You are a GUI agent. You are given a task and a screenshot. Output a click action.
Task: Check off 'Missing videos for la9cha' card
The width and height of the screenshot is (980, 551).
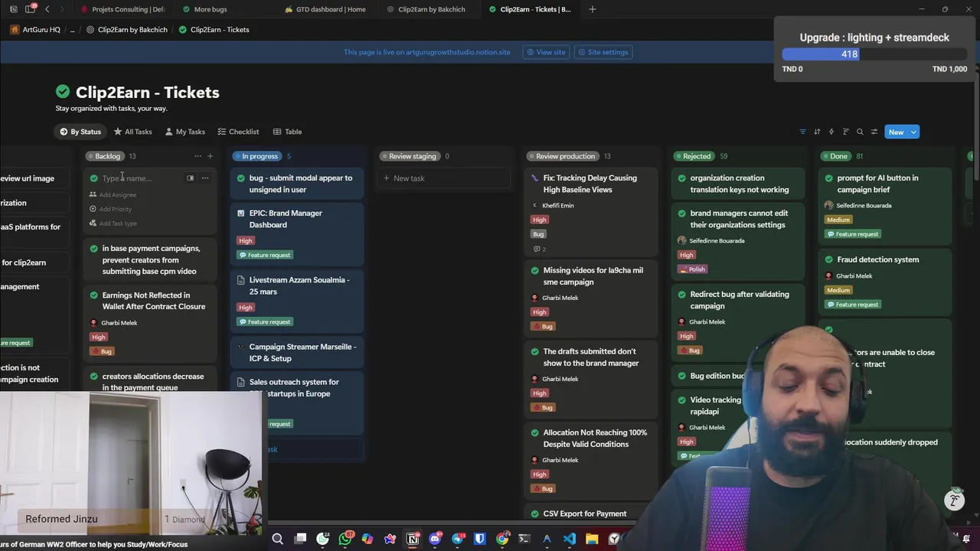[x=535, y=270]
